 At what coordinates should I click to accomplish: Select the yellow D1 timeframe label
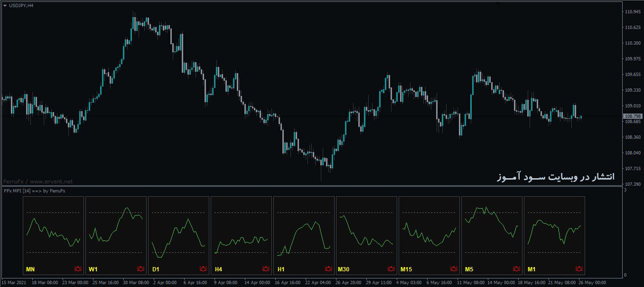point(156,270)
